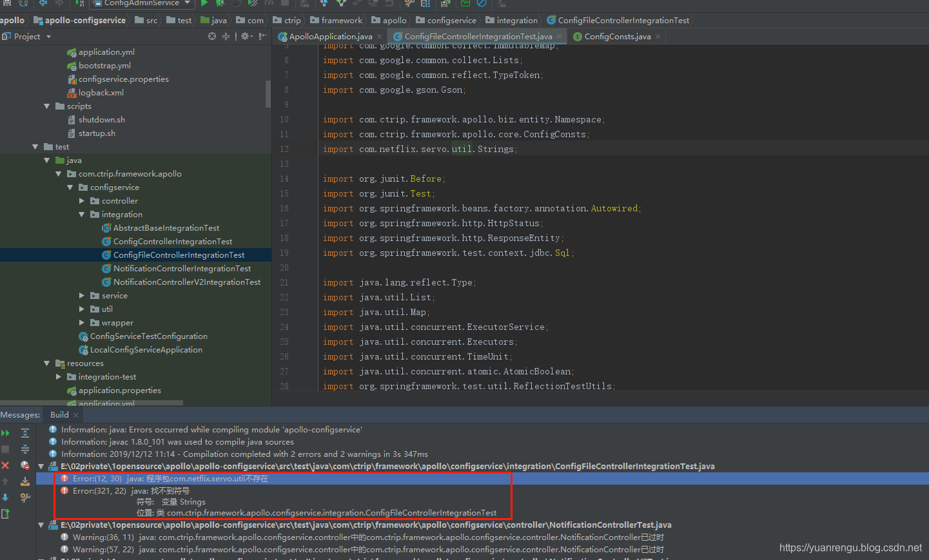This screenshot has height=560, width=929.
Task: Open Messages panel wrench settings icon
Action: click(25, 497)
